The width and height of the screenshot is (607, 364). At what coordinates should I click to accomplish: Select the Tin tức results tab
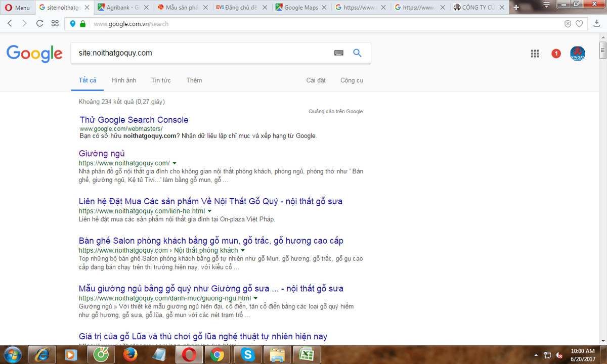coord(161,80)
